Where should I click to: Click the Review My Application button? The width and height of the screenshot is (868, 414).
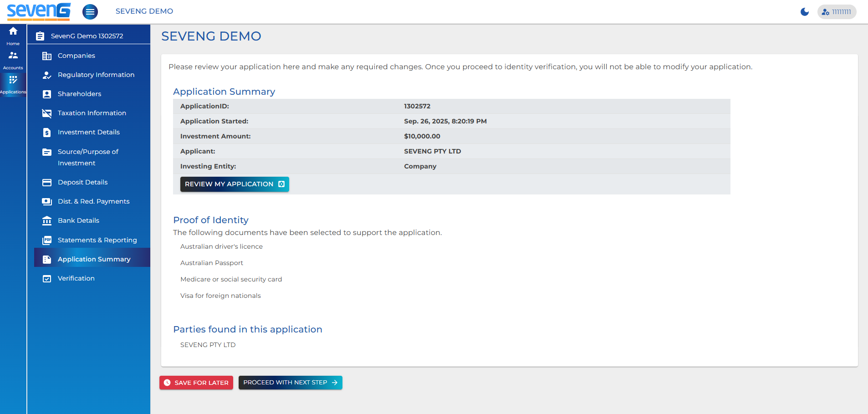click(234, 184)
